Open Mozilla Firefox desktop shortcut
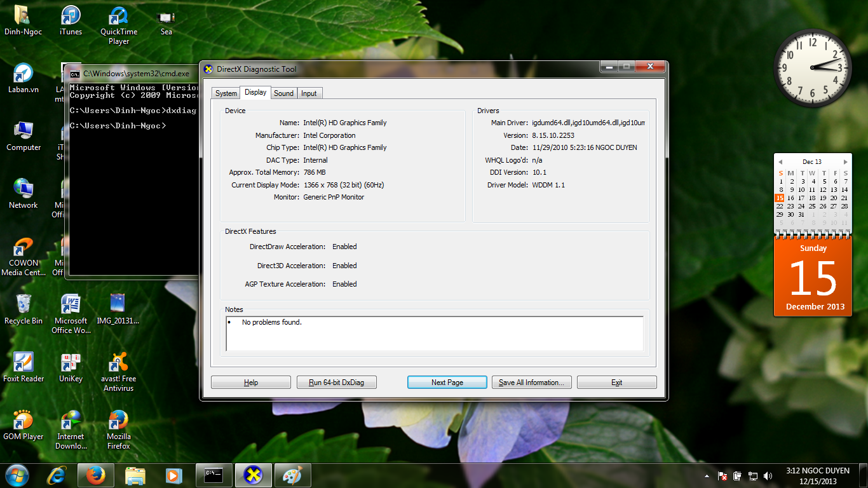 [119, 430]
